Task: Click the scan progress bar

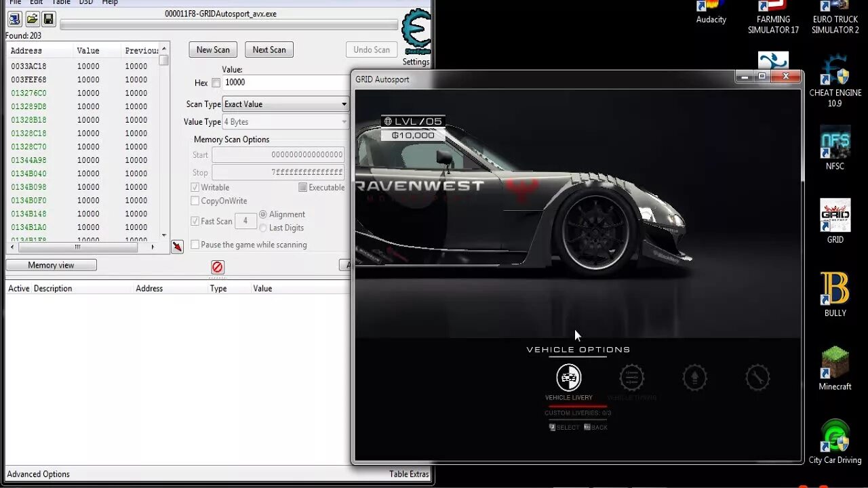Action: [229, 25]
